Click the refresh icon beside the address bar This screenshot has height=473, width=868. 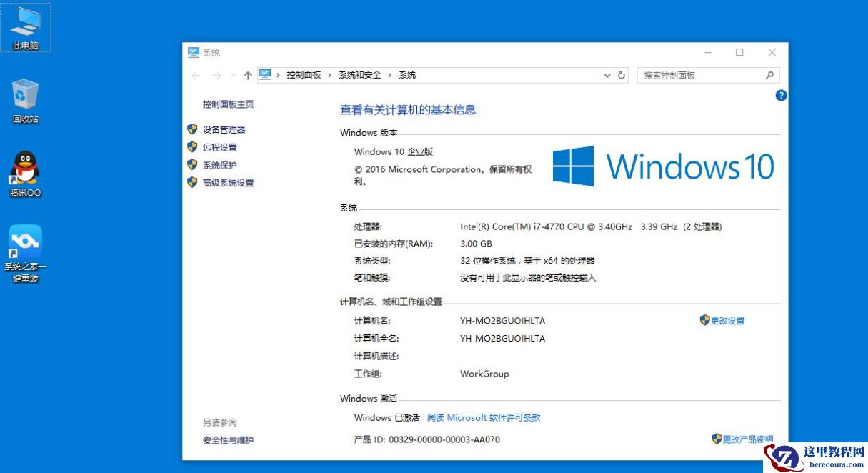point(621,75)
